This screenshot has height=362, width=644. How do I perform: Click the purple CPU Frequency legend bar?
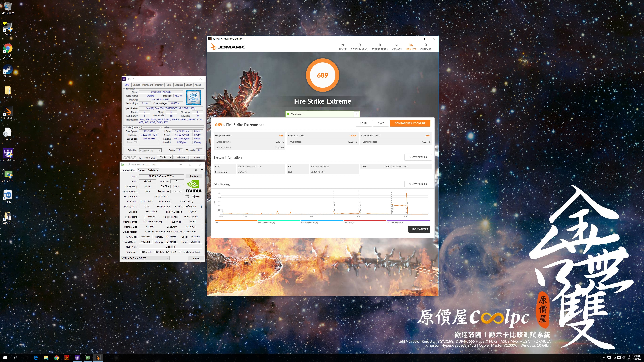point(408,220)
